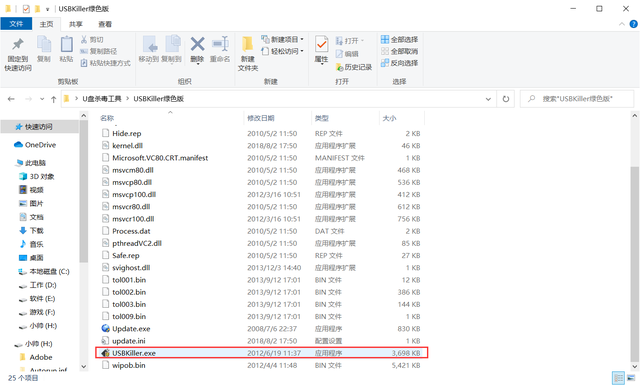Open the quick access toolbar customize dropdown

pos(47,9)
